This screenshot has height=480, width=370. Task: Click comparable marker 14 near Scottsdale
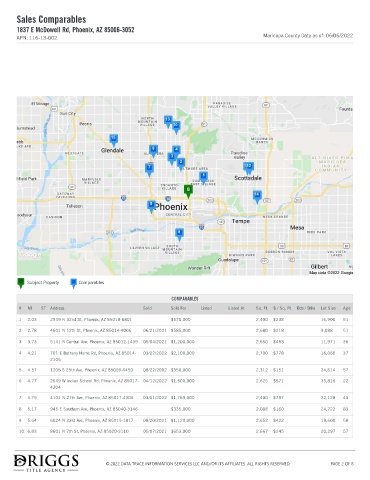click(257, 197)
